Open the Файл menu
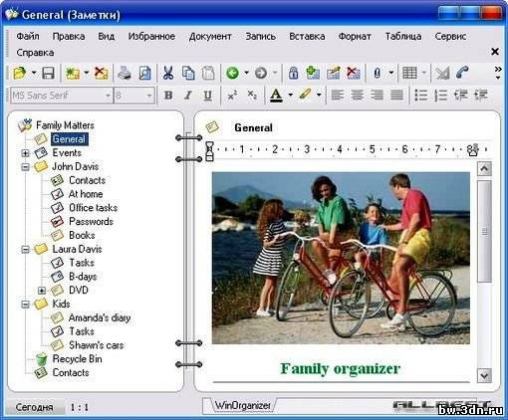The height and width of the screenshot is (420, 508). pyautogui.click(x=28, y=36)
